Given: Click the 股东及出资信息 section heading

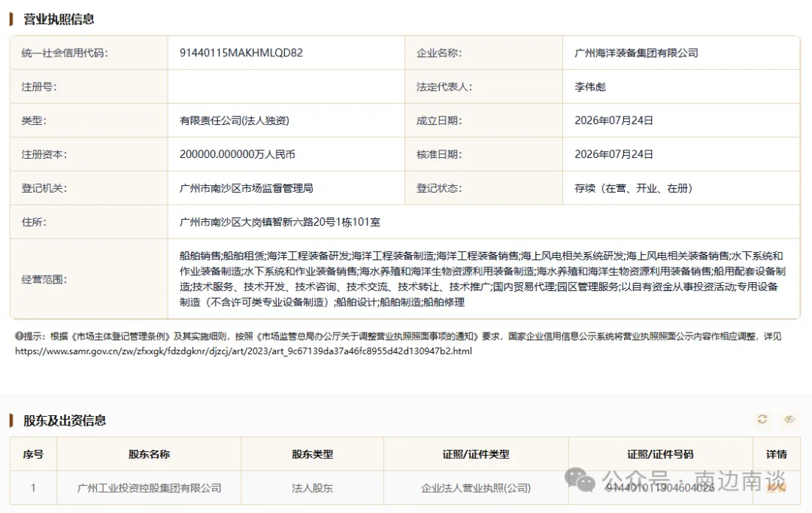Looking at the screenshot, I should tap(65, 420).
